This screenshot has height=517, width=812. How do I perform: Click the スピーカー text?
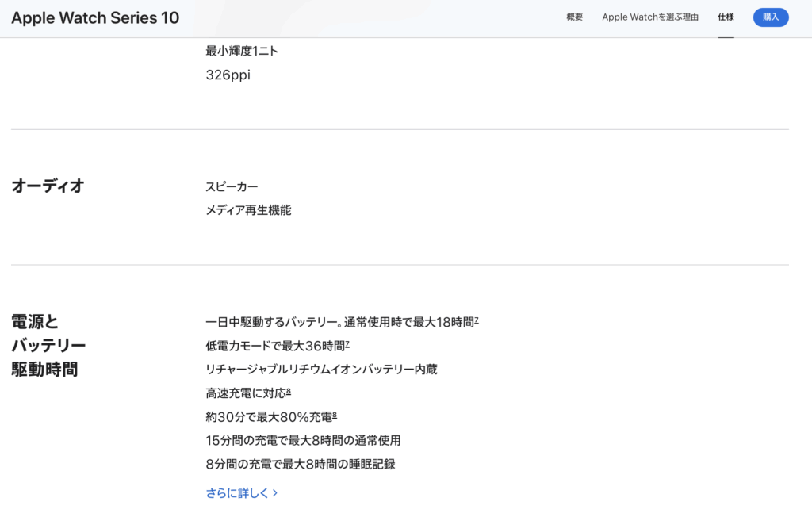[232, 186]
